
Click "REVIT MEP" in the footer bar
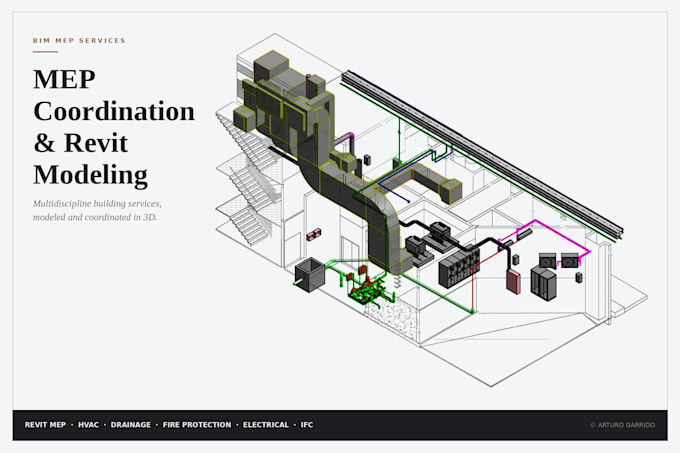pos(45,425)
